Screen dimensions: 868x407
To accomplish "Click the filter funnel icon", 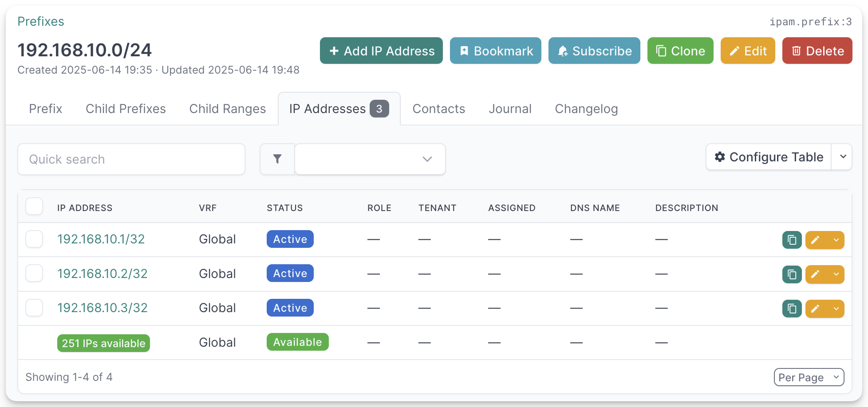I will (277, 159).
